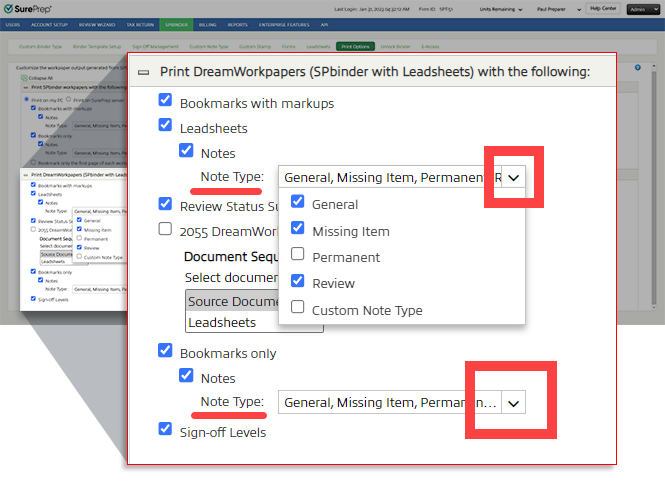Image resolution: width=665 pixels, height=487 pixels.
Task: Toggle Notes checkbox under Bookmarks only in the enlarged panel
Action: click(186, 375)
